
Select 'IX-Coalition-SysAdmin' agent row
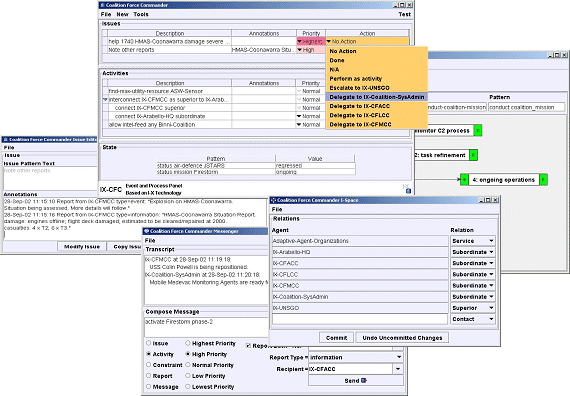point(360,297)
